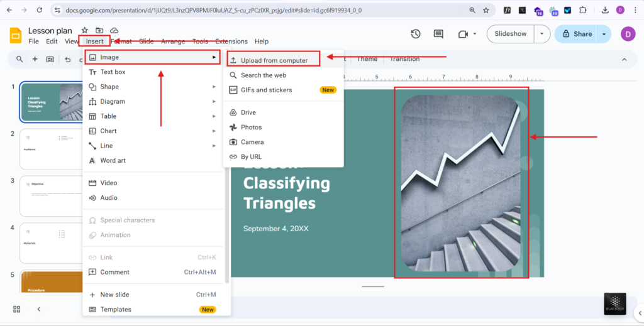Click the browser back arrow
Image resolution: width=644 pixels, height=326 pixels.
[9, 10]
